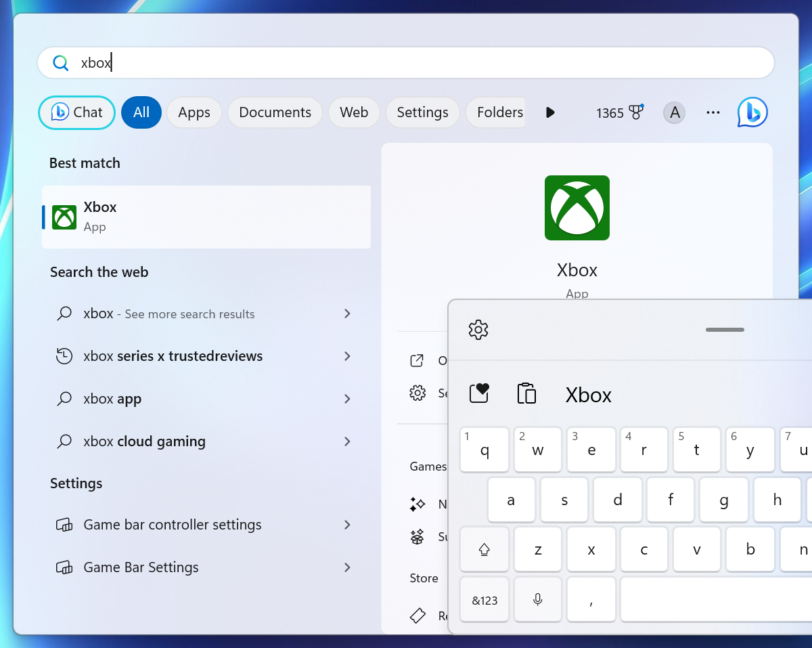Click the sparkle icon under Games
This screenshot has height=648, width=812.
point(418,504)
